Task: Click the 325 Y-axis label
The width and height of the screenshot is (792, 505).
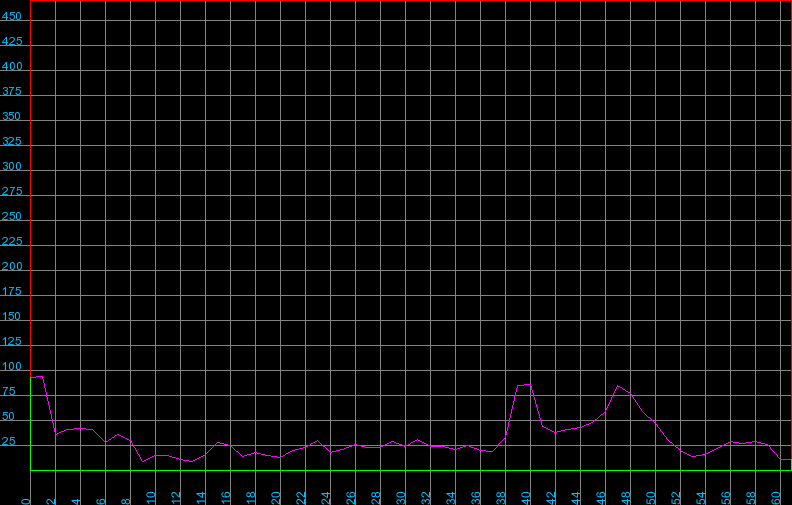Action: (12, 141)
